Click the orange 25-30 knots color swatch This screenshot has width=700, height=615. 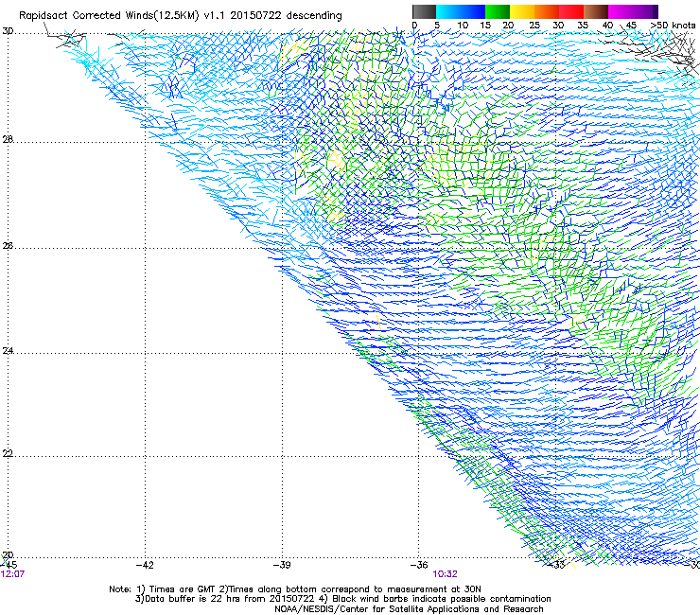coord(547,11)
